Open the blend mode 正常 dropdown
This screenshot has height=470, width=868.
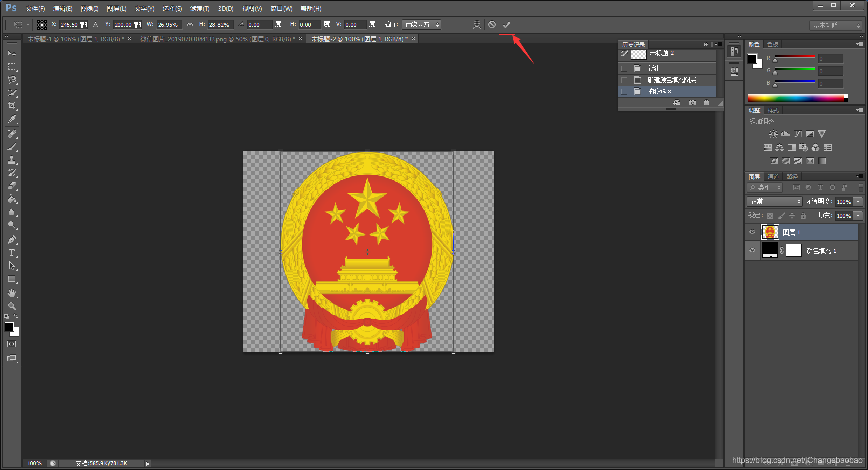point(775,201)
